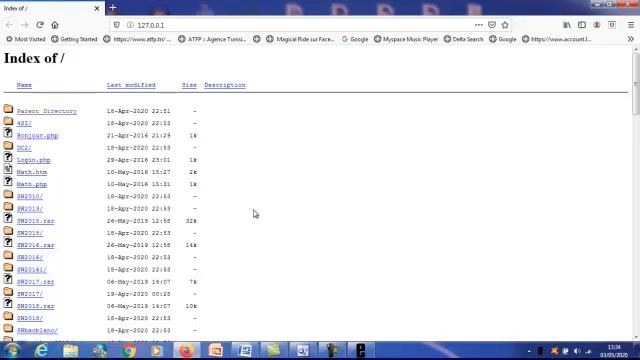Image resolution: width=640 pixels, height=360 pixels.
Task: Sort listing by Name column
Action: (24, 85)
